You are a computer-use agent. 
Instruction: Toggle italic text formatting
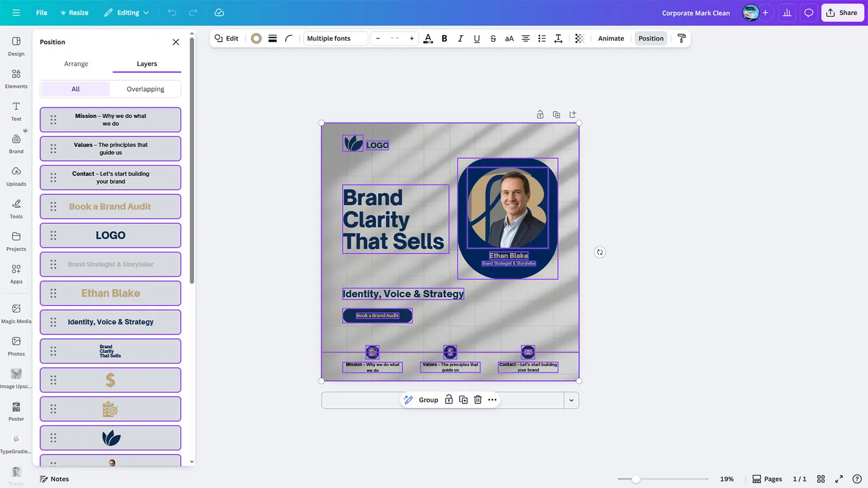[461, 38]
